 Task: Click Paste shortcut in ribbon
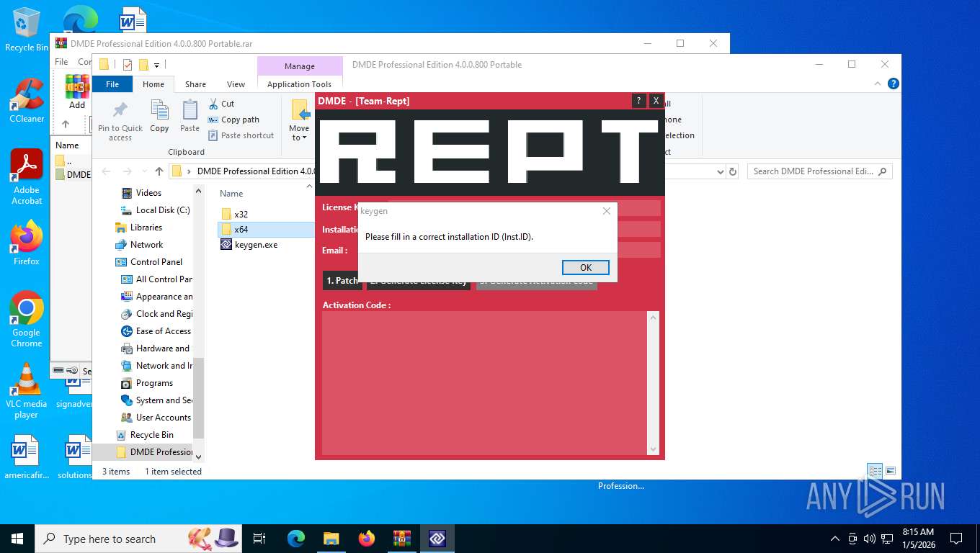click(x=241, y=135)
